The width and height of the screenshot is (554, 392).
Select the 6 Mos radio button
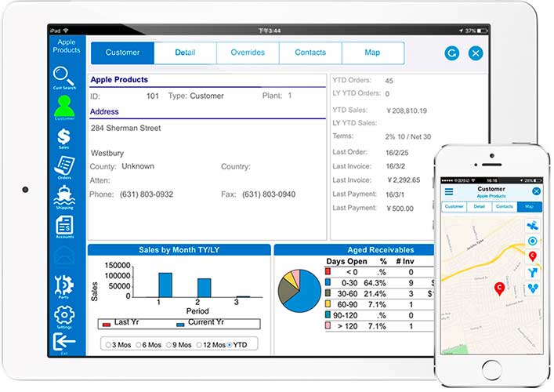139,345
